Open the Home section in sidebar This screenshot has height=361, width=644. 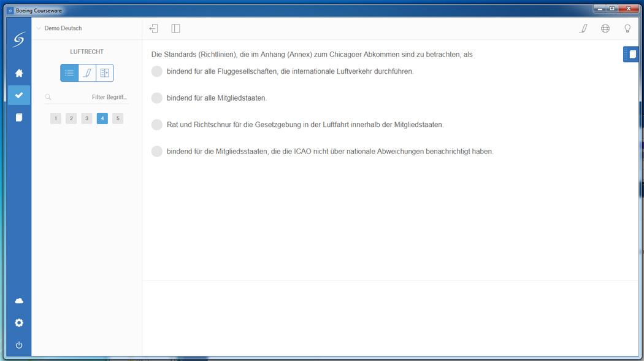19,73
